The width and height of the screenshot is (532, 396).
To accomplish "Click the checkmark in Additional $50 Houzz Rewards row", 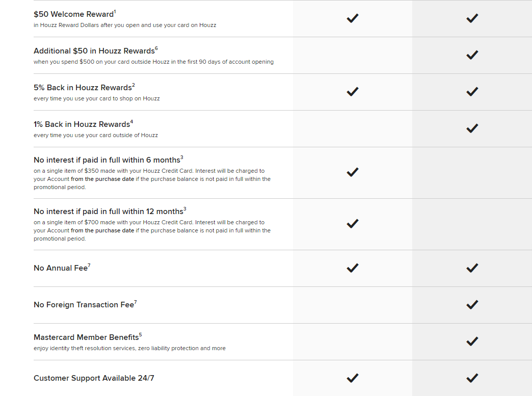I will point(472,55).
